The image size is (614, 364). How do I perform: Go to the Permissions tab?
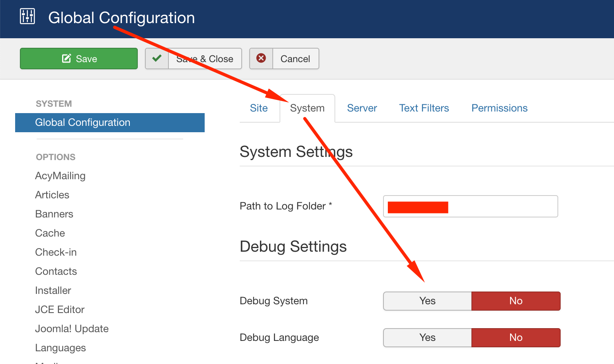click(499, 108)
